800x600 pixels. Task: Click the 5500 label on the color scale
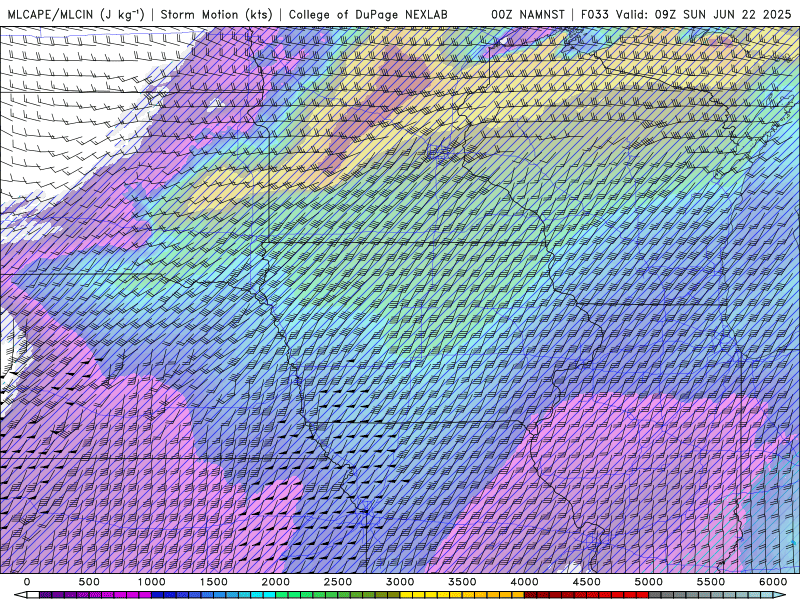click(711, 582)
